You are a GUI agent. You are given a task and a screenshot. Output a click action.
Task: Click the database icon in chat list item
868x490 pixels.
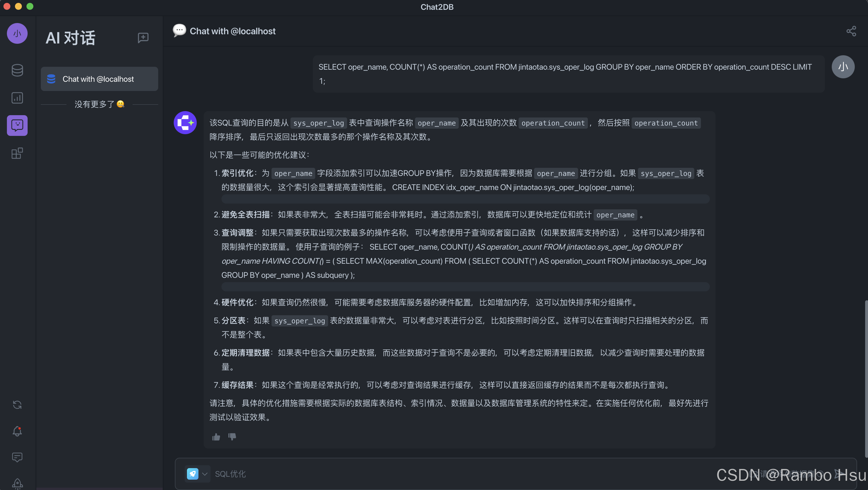coord(51,79)
